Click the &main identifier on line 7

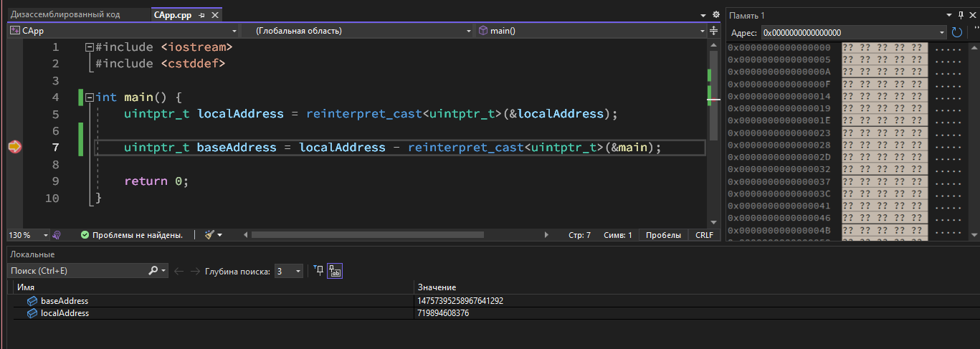629,147
